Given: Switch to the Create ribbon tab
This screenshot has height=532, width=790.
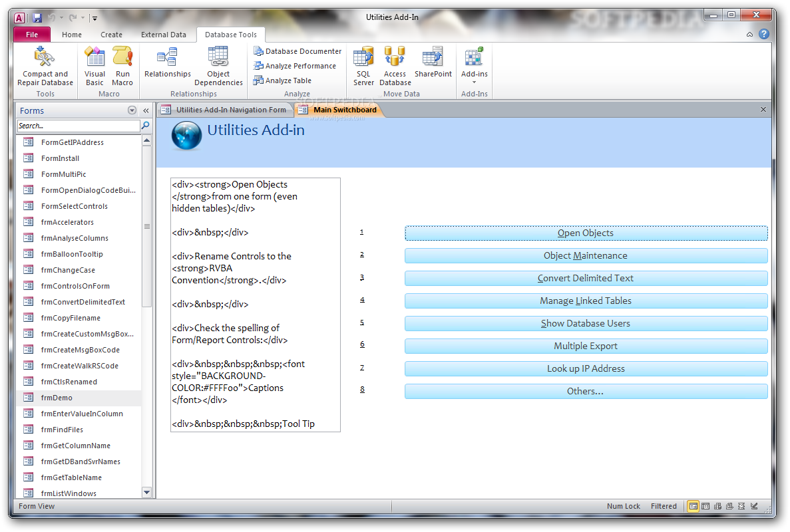Looking at the screenshot, I should (111, 35).
